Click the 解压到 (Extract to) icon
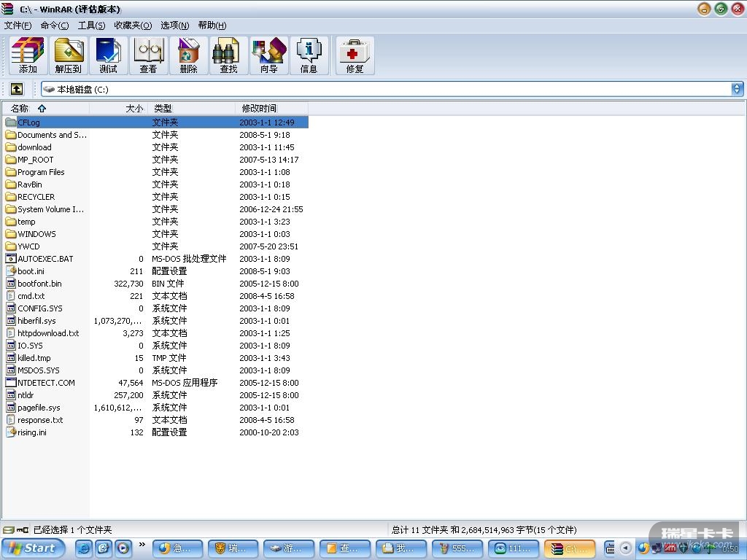Viewport: 747px width, 560px height. pos(69,55)
